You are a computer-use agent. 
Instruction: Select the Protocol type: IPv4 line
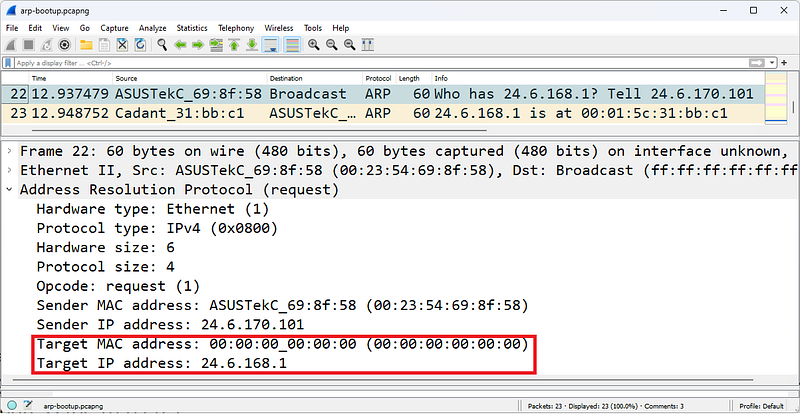157,229
